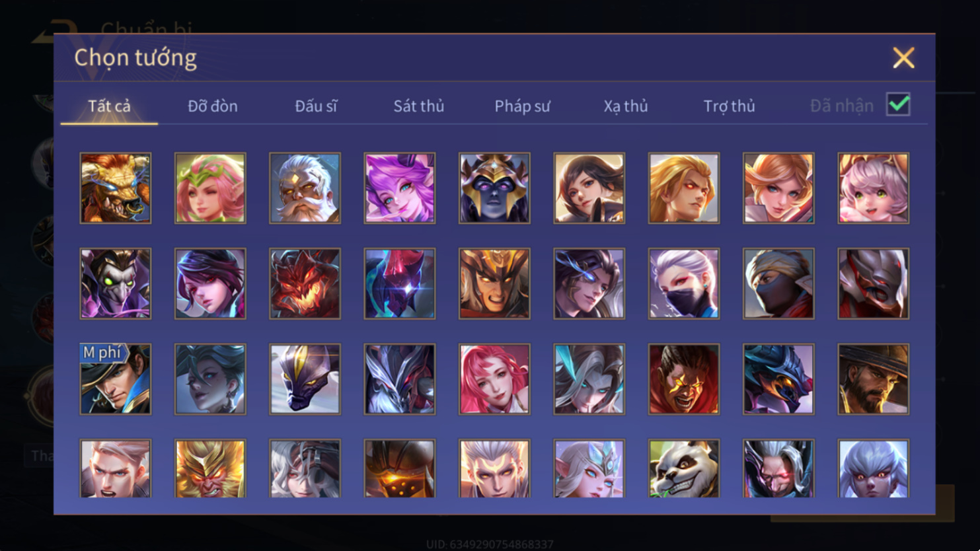
Task: Close the Chọn tướng dialog
Action: pyautogui.click(x=903, y=57)
